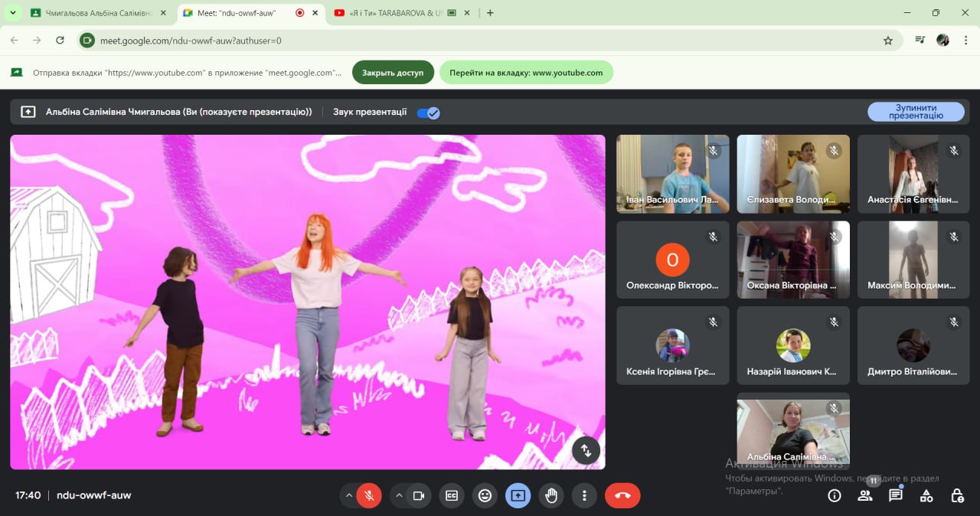Expand audio settings arrow beside the microphone
The width and height of the screenshot is (980, 516).
tap(349, 495)
